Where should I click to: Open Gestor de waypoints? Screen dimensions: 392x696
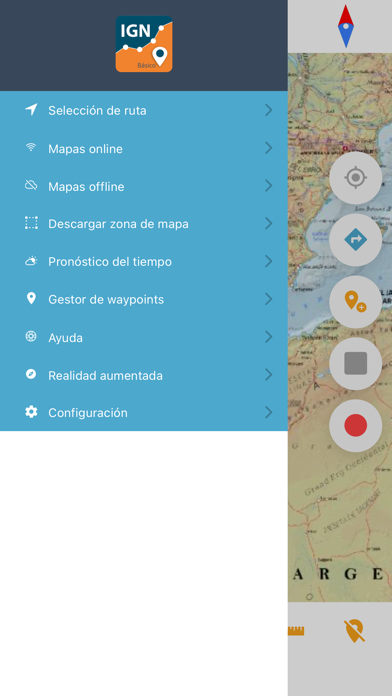click(144, 299)
